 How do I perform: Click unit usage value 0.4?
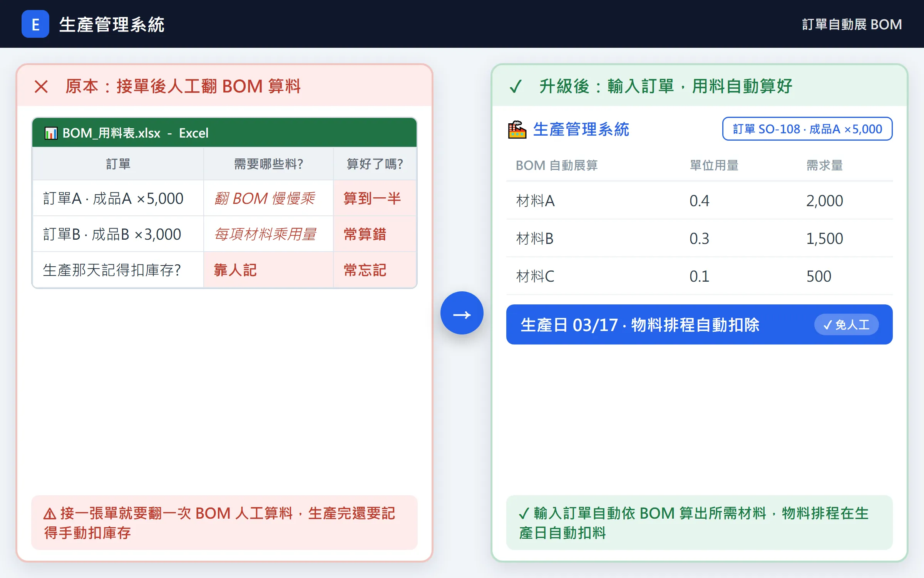click(699, 201)
